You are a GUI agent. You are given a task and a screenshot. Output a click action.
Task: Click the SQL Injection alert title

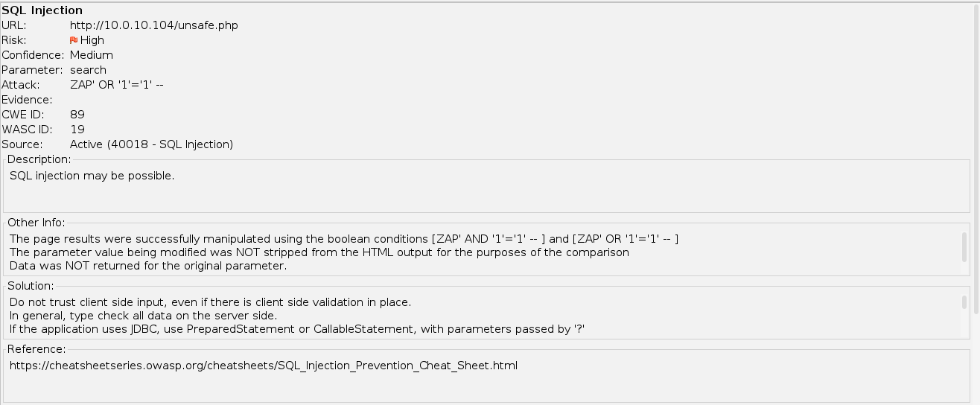tap(42, 10)
